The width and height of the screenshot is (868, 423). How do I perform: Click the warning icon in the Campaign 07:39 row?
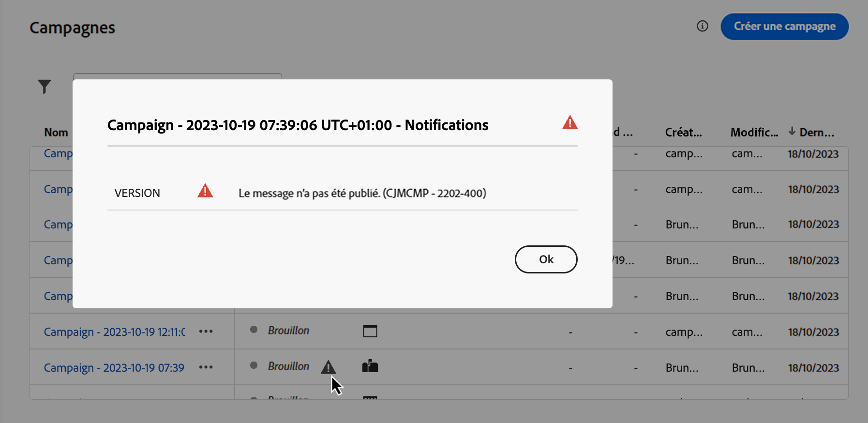click(328, 367)
